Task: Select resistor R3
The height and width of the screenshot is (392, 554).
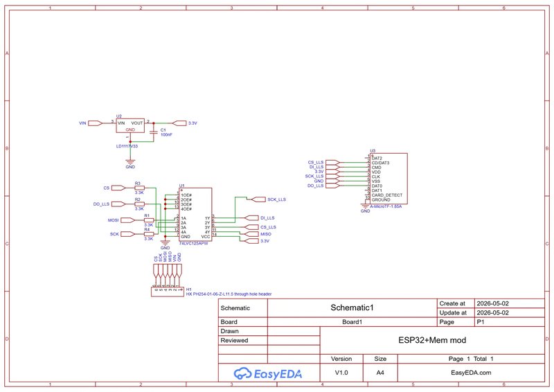Action: [140, 188]
